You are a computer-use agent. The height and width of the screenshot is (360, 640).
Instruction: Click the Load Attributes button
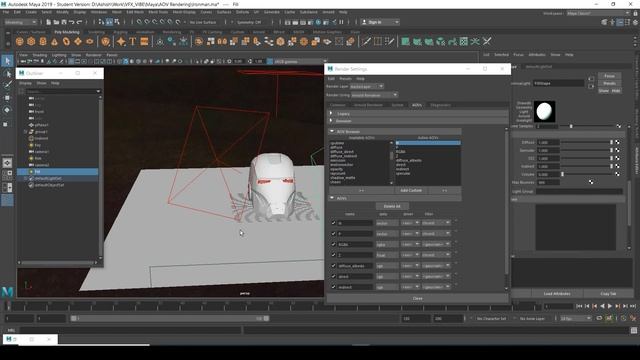coord(557,293)
